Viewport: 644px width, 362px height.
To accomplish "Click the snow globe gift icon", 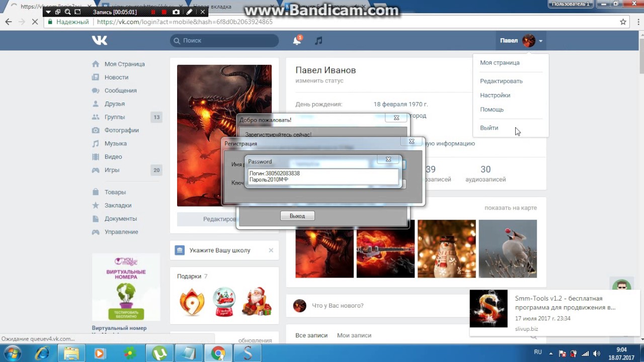I will point(224,302).
